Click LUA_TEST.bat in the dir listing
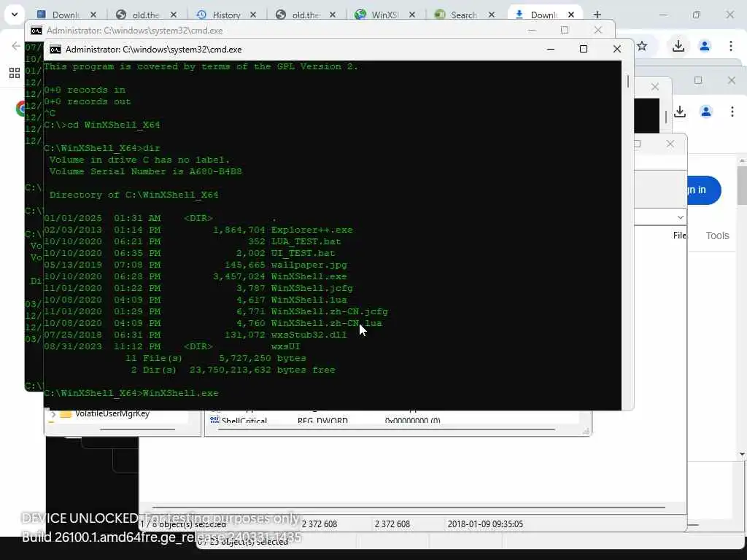The height and width of the screenshot is (560, 747). point(306,241)
